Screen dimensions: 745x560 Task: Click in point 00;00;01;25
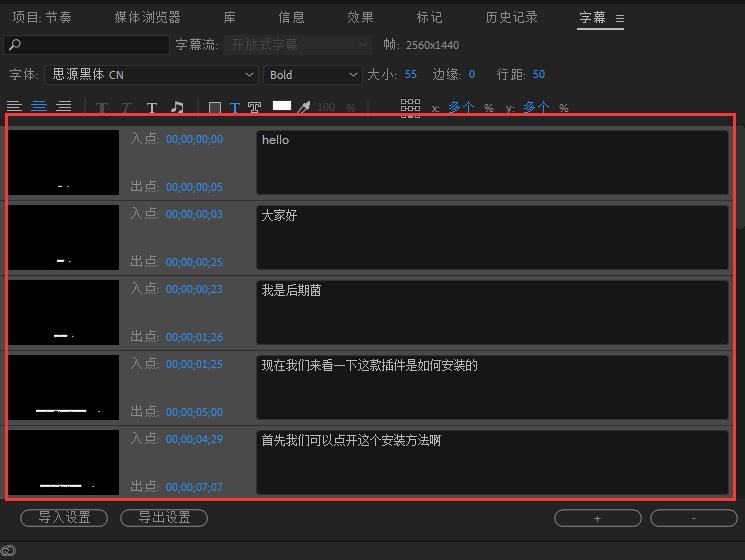[x=194, y=364]
